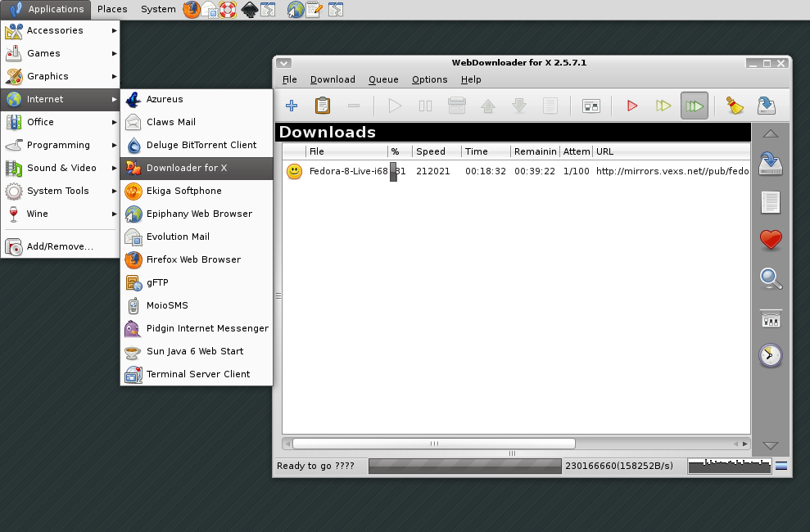This screenshot has height=532, width=810.
Task: Launch gFTP from the menu
Action: pyautogui.click(x=197, y=282)
